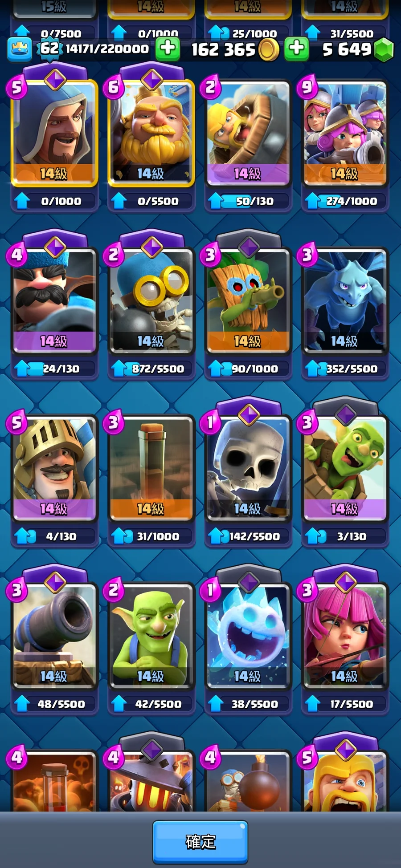The width and height of the screenshot is (401, 868).
Task: Click blue upgrade arrow beside 0/5500
Action: point(119,201)
